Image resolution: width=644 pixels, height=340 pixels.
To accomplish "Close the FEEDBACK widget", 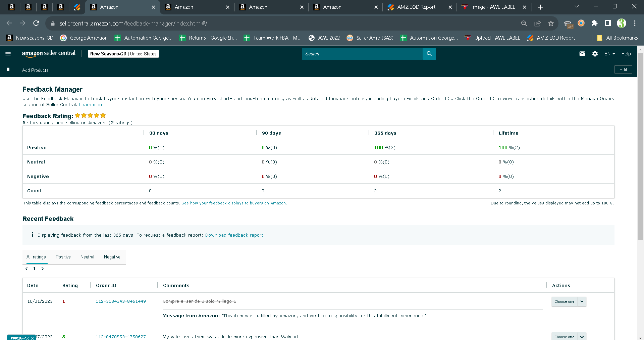I will [x=32, y=338].
